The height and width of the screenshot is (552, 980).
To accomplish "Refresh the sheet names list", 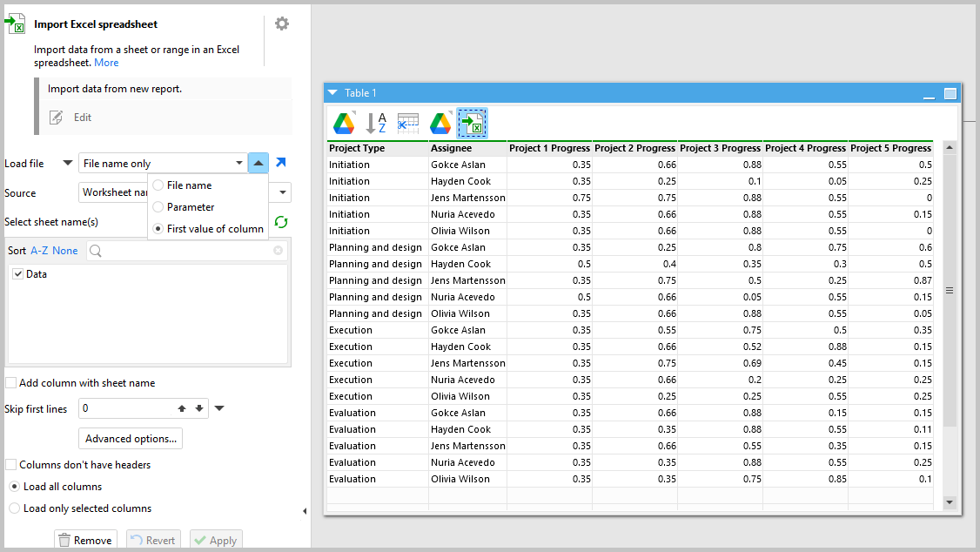I will pos(281,222).
